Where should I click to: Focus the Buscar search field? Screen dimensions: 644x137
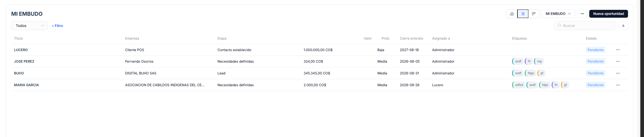pyautogui.click(x=585, y=26)
